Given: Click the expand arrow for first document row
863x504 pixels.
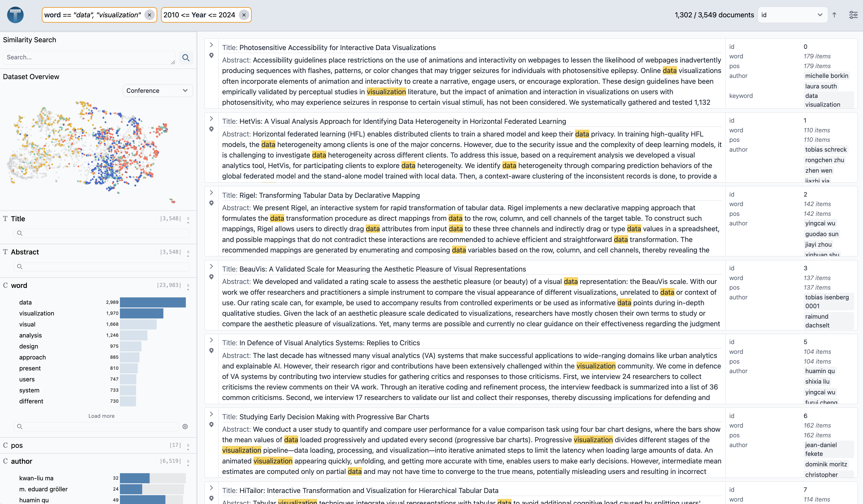Looking at the screenshot, I should [211, 44].
